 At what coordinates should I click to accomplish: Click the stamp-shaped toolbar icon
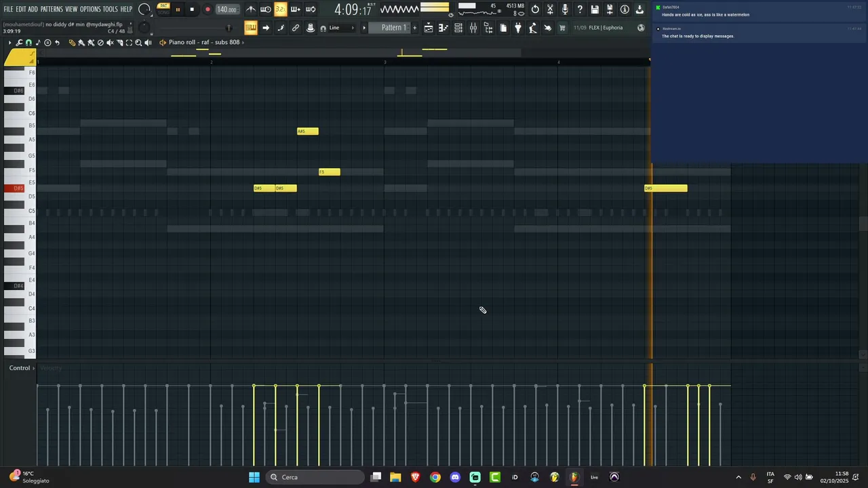310,28
